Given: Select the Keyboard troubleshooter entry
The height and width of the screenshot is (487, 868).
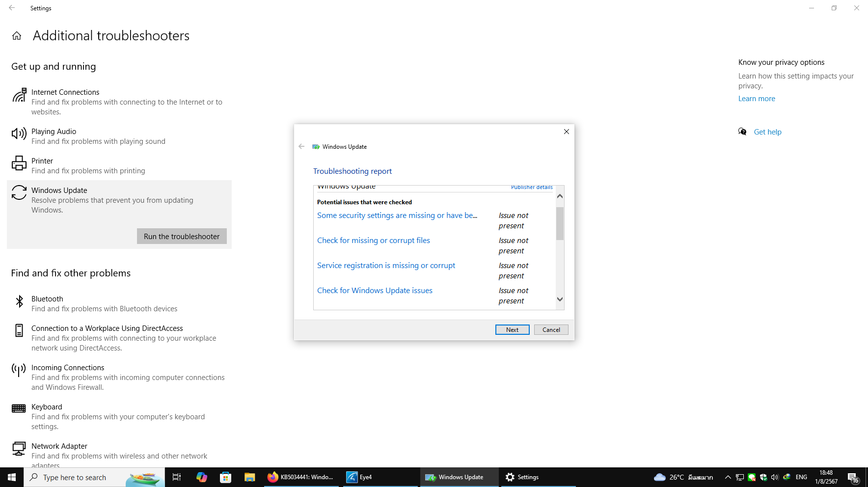Looking at the screenshot, I should 119,416.
